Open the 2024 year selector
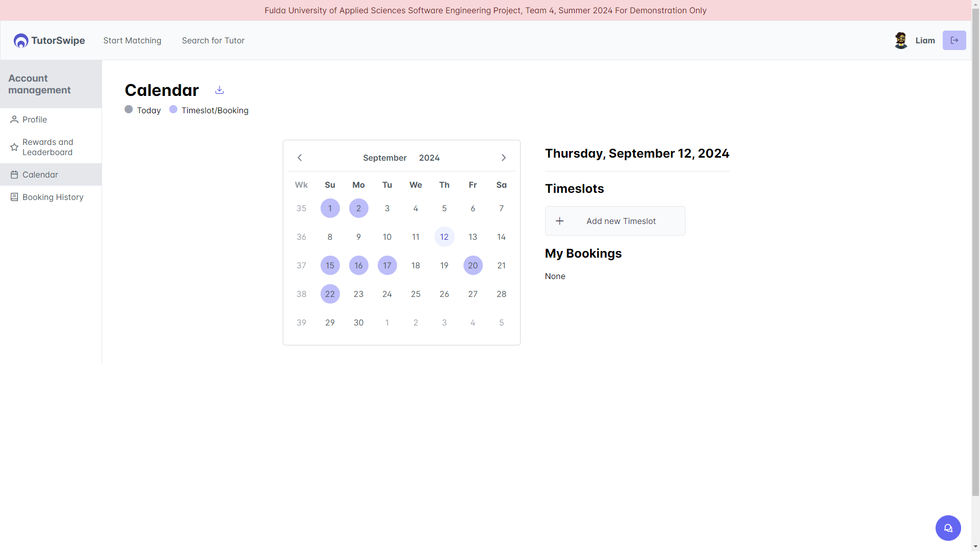 point(429,158)
